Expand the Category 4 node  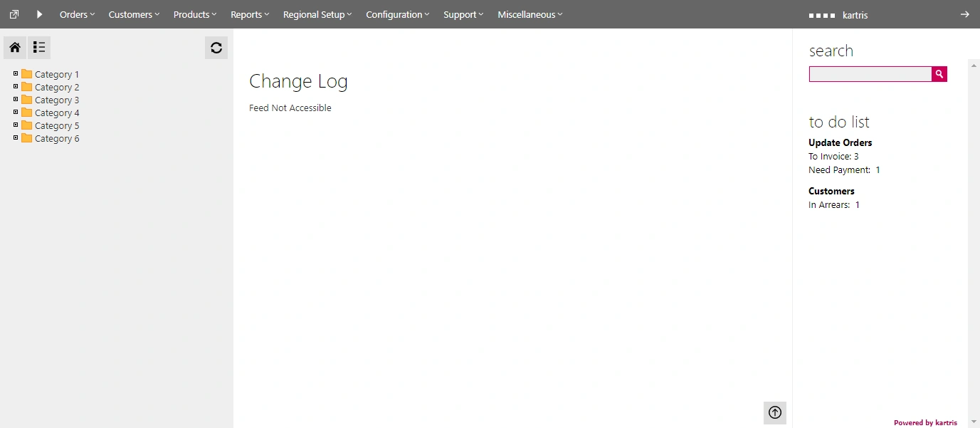point(16,112)
